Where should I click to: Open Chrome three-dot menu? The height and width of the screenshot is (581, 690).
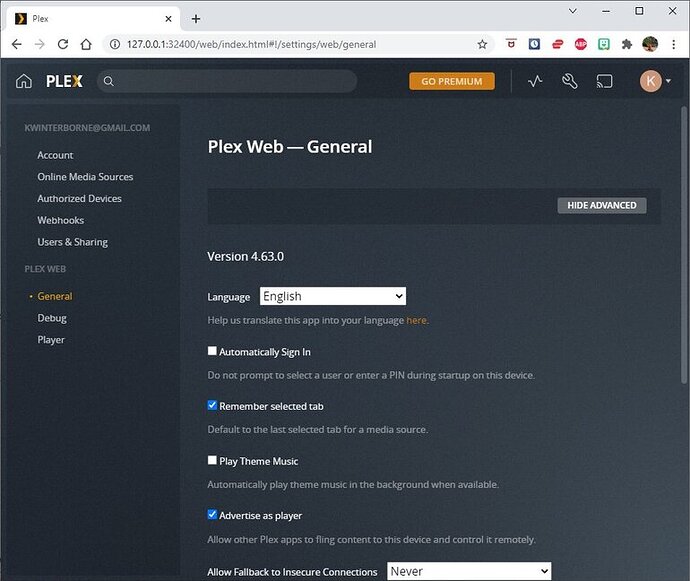673,44
